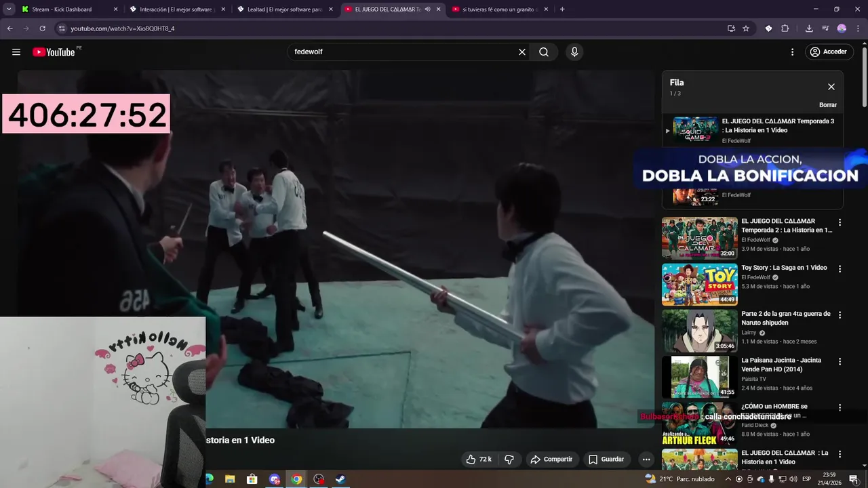This screenshot has height=488, width=868.
Task: Close the Fila queue panel
Action: pos(831,87)
